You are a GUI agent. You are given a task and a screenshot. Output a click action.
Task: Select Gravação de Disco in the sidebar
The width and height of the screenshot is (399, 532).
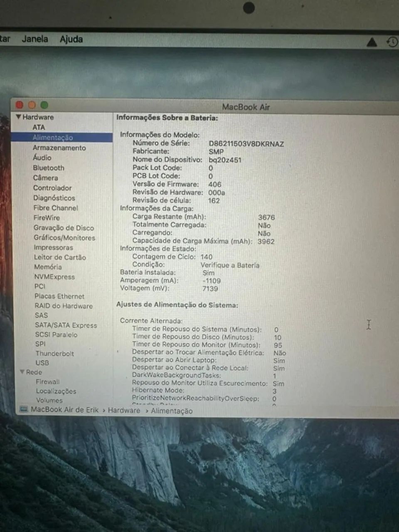[x=64, y=228]
